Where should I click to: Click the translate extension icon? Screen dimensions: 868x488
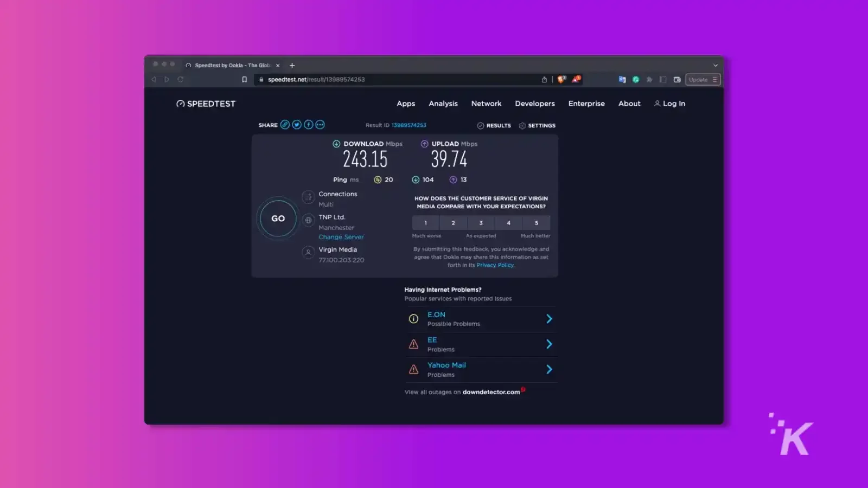pos(622,79)
